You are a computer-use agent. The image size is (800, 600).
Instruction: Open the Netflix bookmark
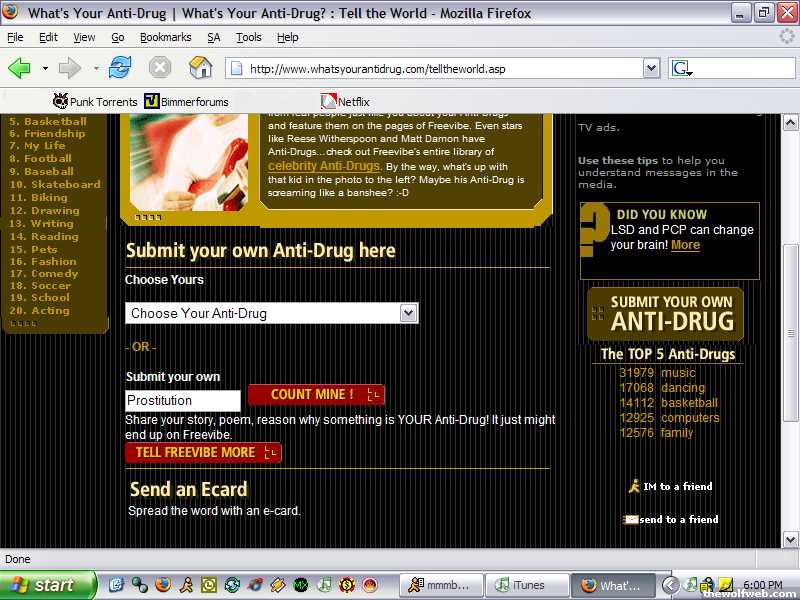coord(345,101)
